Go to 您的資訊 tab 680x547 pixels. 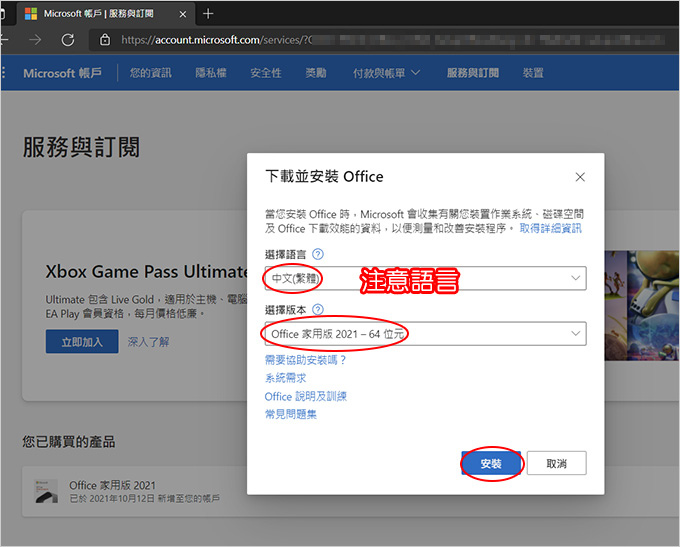point(150,73)
